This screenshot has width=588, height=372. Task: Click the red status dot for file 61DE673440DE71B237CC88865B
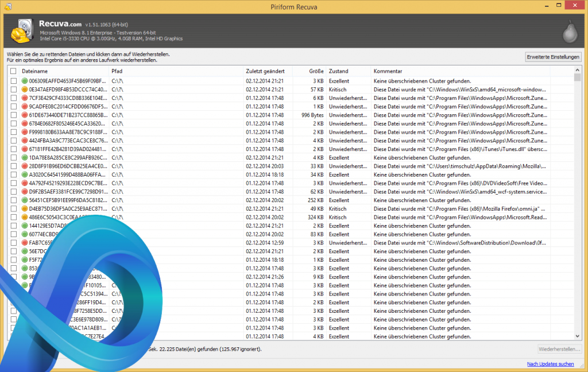25,115
